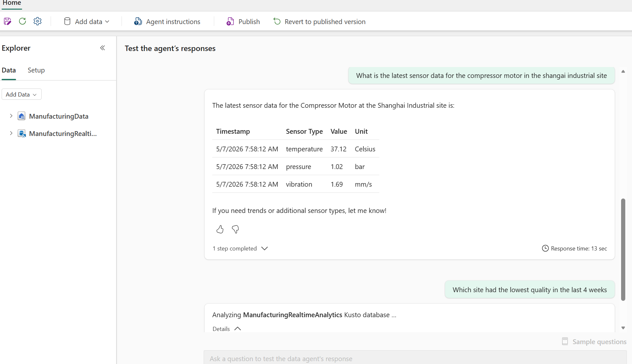
Task: Expand the ManufacturingRealti... tree node
Action: click(11, 133)
